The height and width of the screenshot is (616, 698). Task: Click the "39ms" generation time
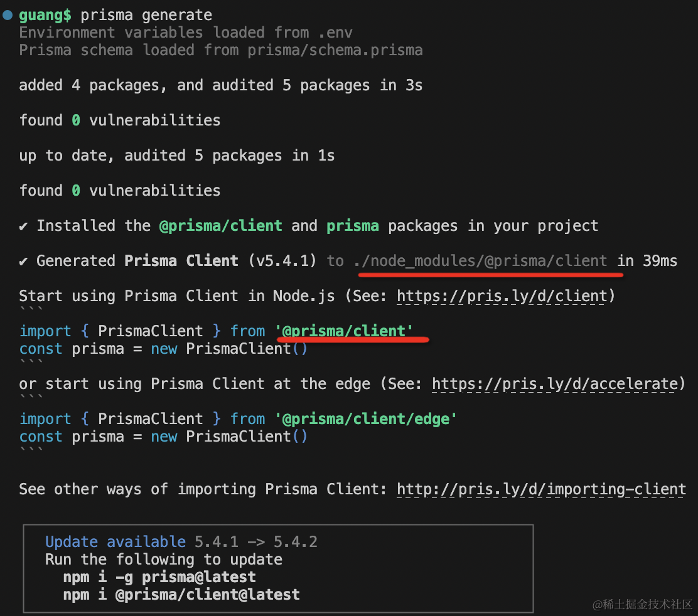coord(660,261)
